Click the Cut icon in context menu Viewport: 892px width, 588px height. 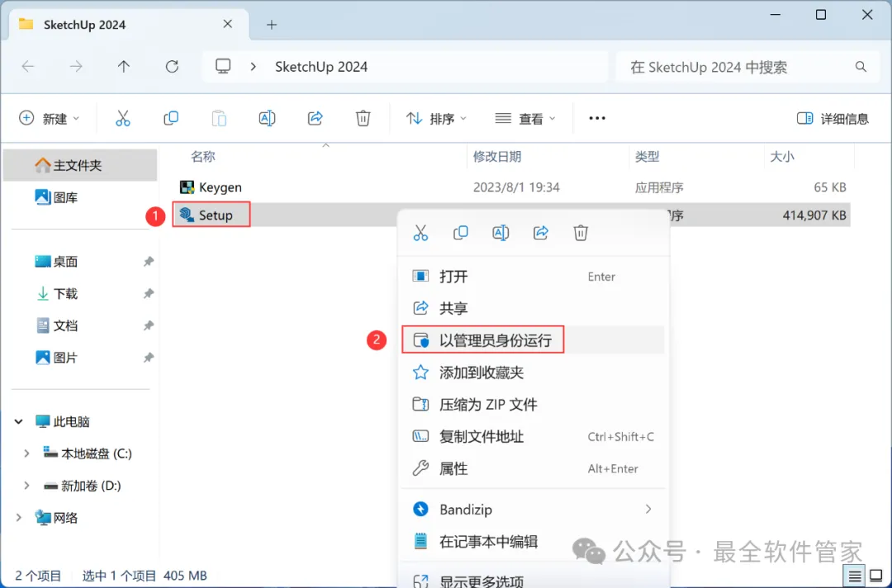click(x=420, y=233)
